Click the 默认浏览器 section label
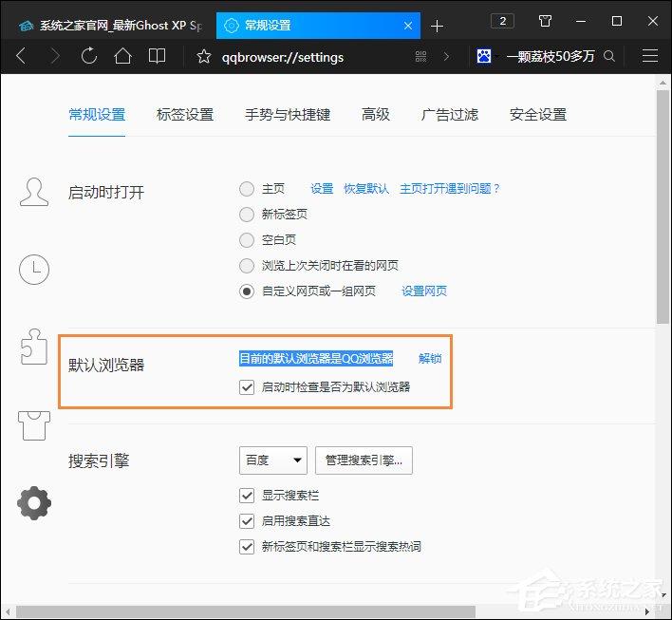Image resolution: width=672 pixels, height=620 pixels. click(106, 366)
